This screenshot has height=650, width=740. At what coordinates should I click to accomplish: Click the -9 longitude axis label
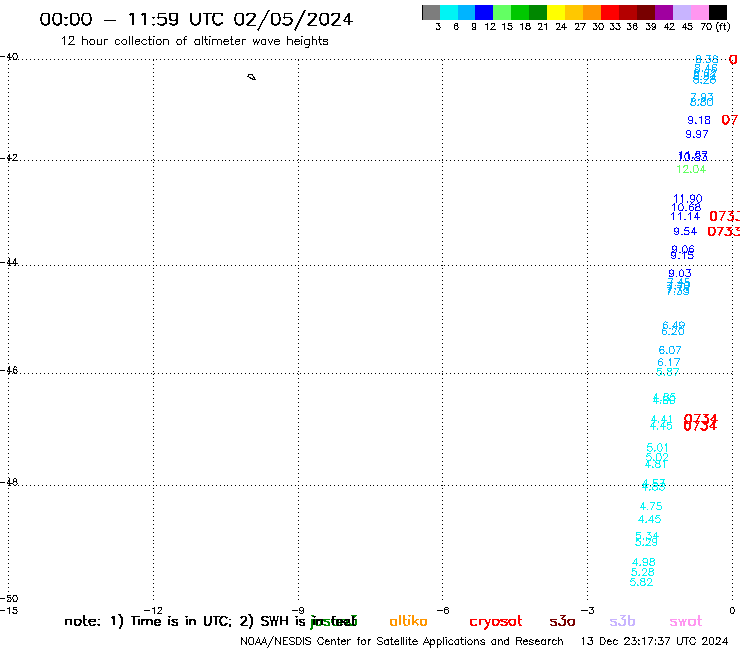298,610
